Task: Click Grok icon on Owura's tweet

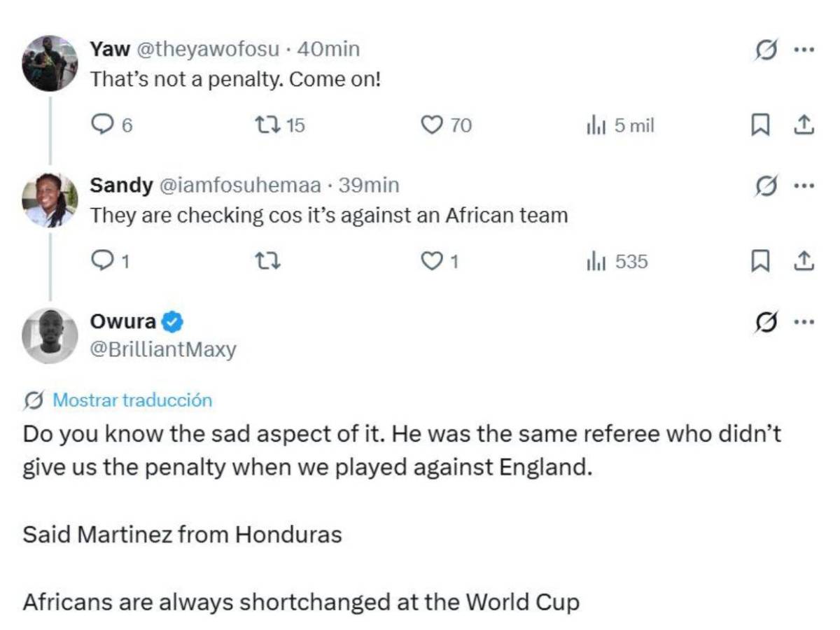Action: [x=766, y=322]
